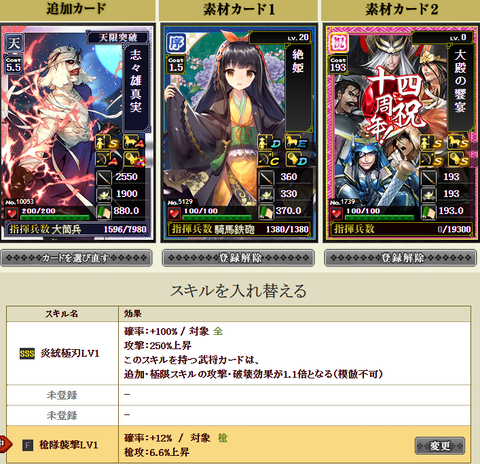
Task: Click the カードを選び直す button
Action: (77, 258)
